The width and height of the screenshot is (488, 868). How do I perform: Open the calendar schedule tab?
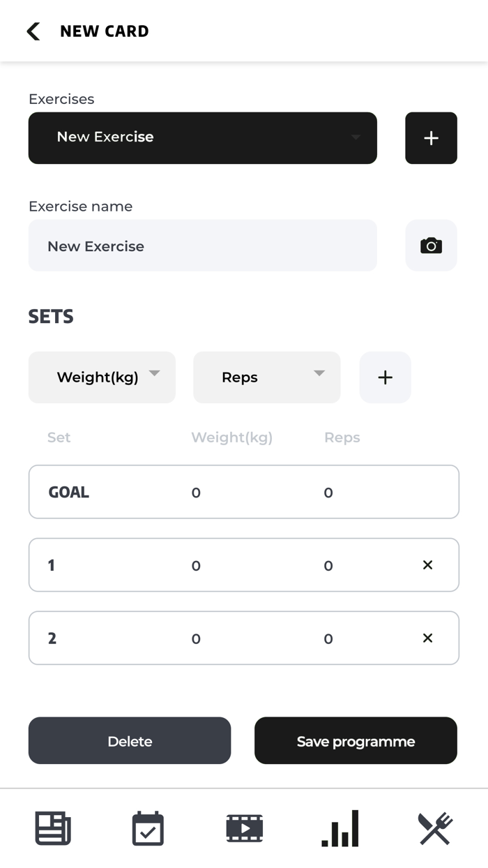coord(148,828)
